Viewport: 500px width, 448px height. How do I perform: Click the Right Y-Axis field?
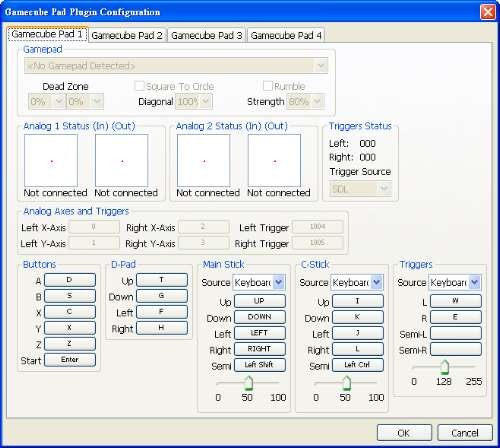coord(203,243)
